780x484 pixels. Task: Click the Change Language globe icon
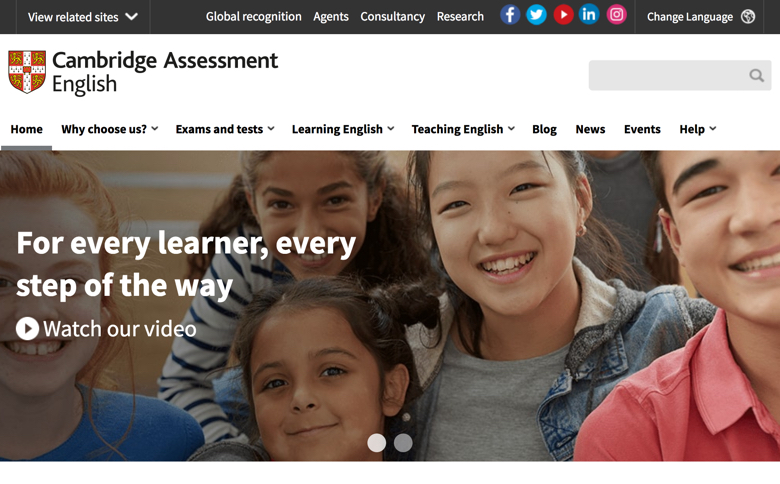click(x=748, y=17)
